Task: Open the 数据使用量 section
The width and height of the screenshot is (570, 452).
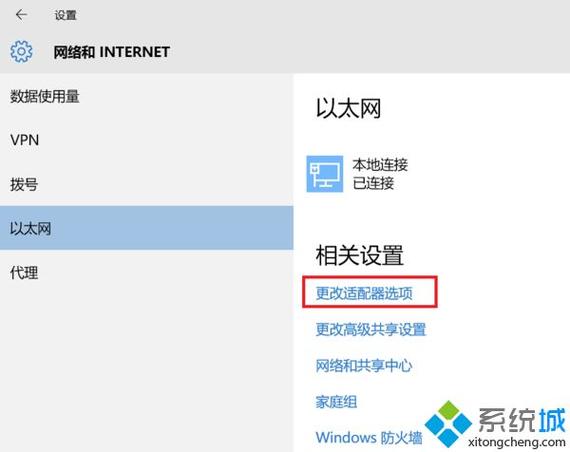Action: pos(146,96)
